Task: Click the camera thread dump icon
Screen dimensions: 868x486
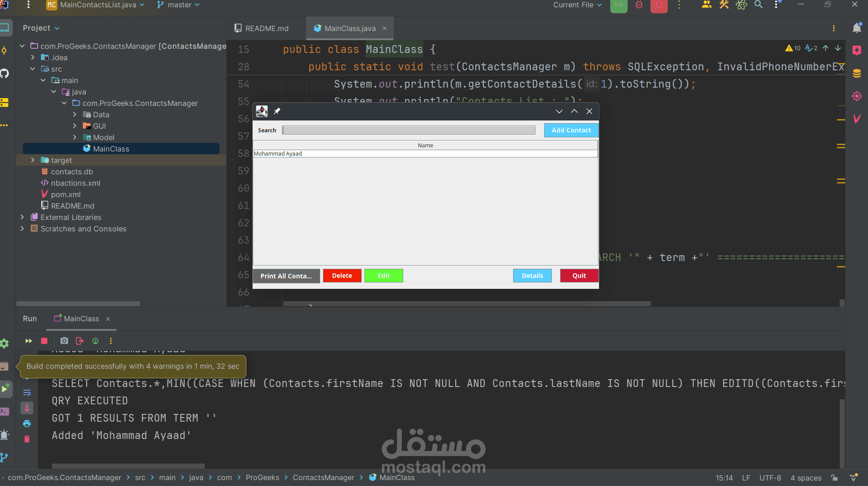Action: click(x=64, y=341)
